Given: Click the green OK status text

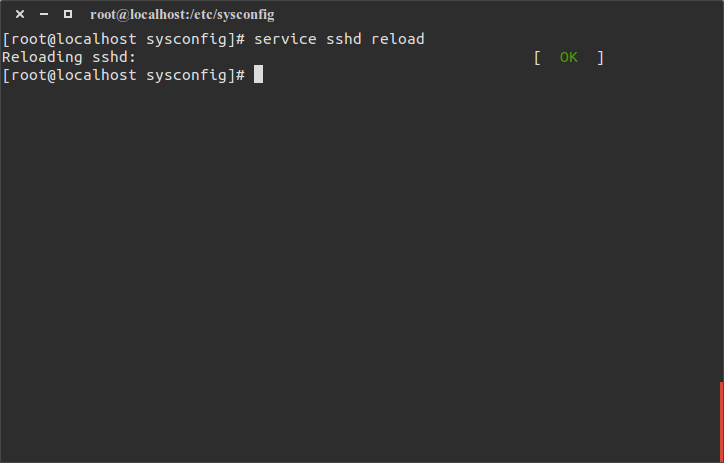Looking at the screenshot, I should point(569,57).
